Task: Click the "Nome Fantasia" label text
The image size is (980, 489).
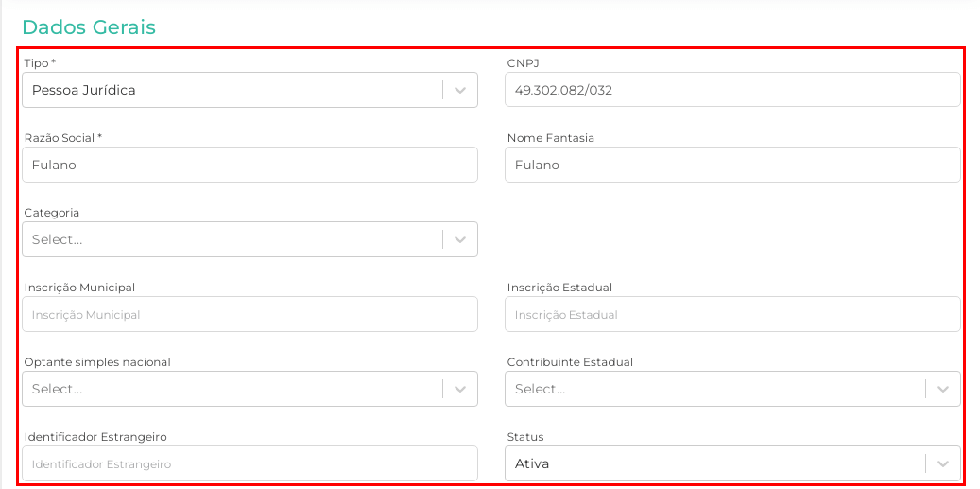Action: tap(550, 138)
